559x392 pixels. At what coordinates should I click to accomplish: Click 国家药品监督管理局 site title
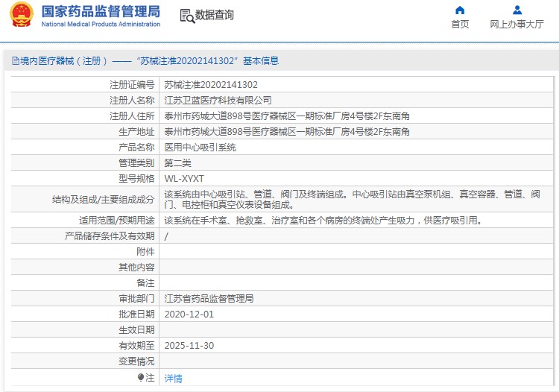coord(101,11)
